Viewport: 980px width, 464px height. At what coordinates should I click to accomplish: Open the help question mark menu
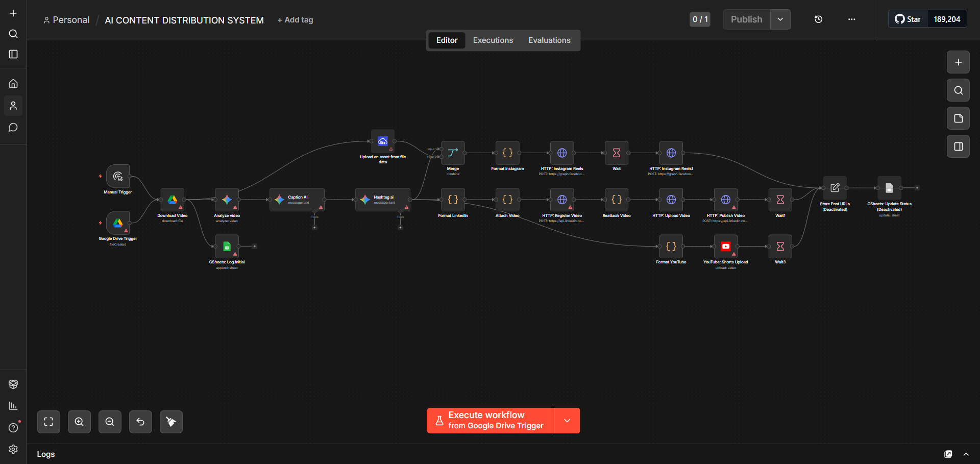[13, 428]
